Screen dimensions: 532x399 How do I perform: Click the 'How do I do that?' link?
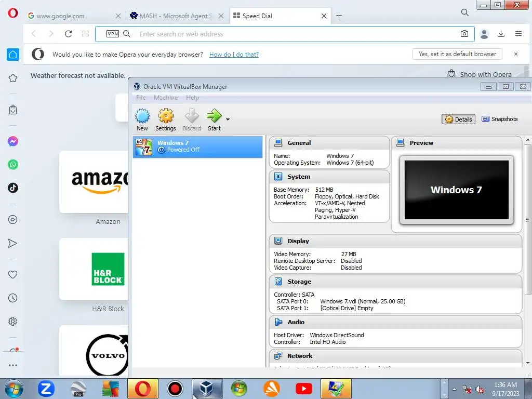(x=234, y=55)
